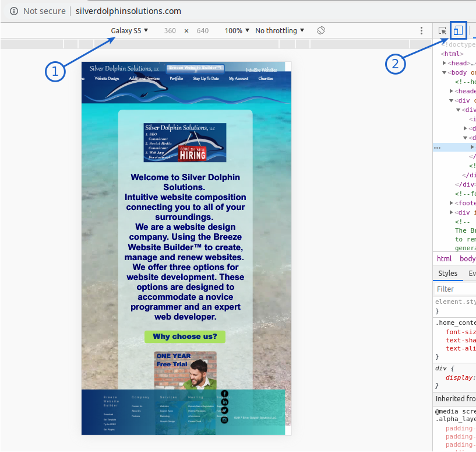Click the Breeze Website Builder™ button
The height and width of the screenshot is (452, 476).
coord(195,68)
